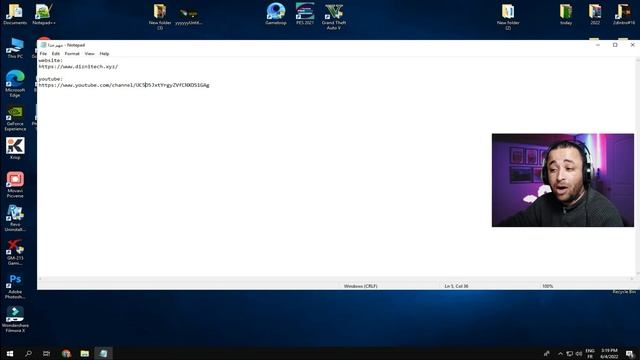This screenshot has width=640, height=360.
Task: Select the Wondershare Filmora X shortcut
Action: point(15,319)
